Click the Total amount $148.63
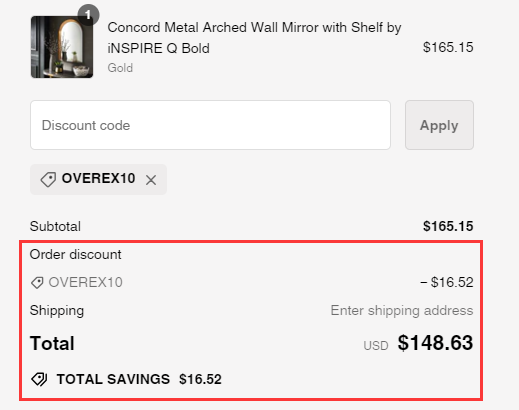The height and width of the screenshot is (410, 519). click(x=435, y=343)
